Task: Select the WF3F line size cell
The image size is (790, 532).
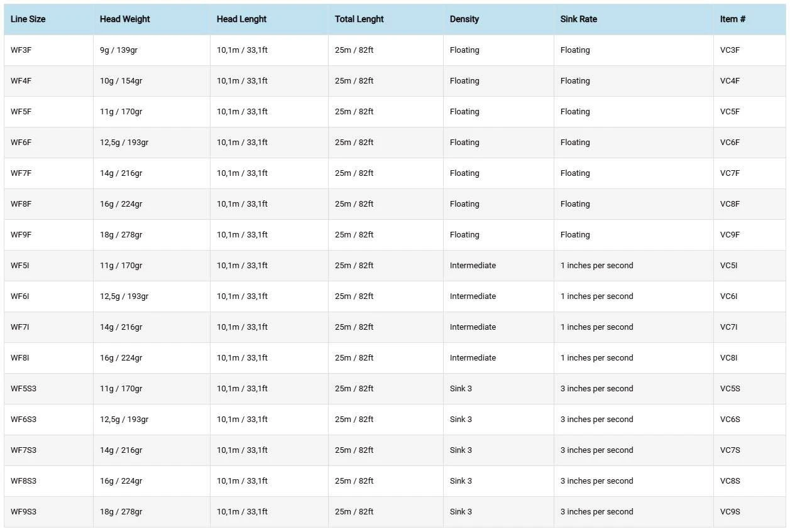Action: (x=21, y=50)
